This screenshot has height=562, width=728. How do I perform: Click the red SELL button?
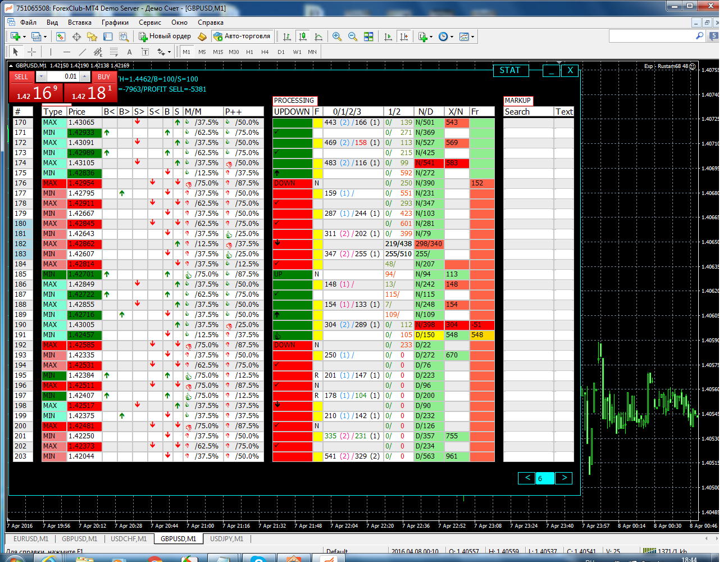coord(21,77)
